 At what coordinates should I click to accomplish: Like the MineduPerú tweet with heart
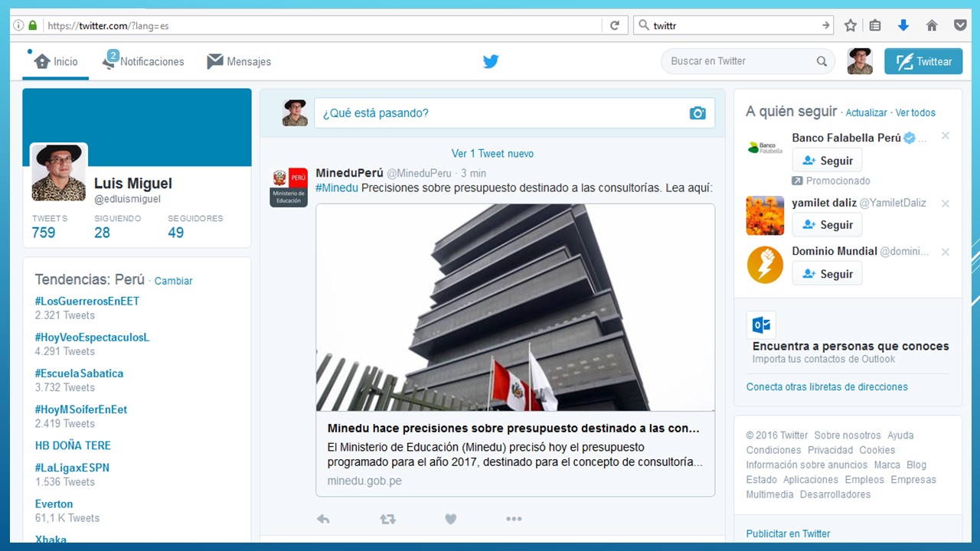coord(451,519)
